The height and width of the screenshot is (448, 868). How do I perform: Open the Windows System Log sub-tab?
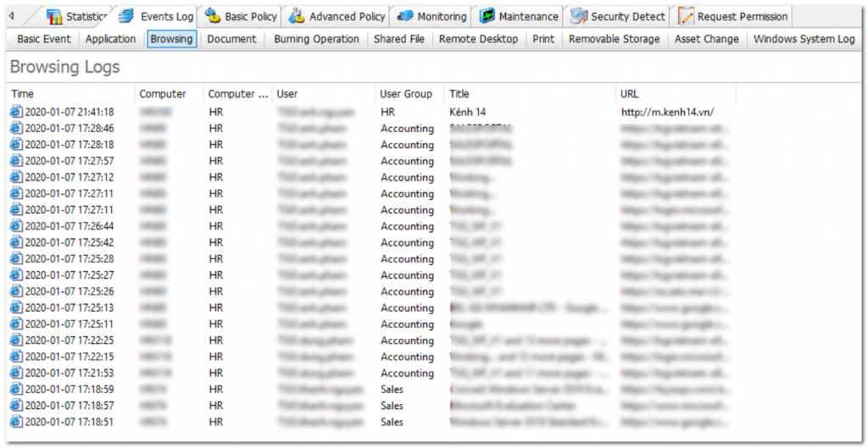(804, 39)
